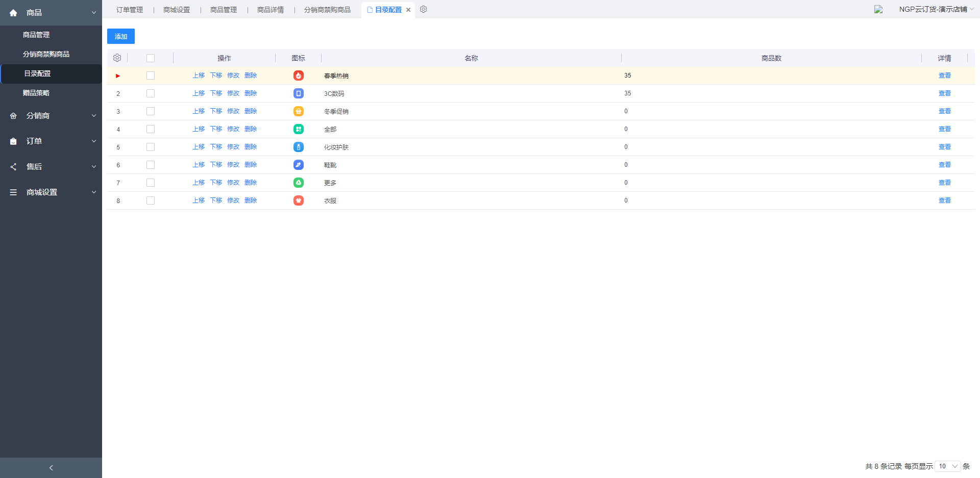Click the gear icon beside the tab bar

click(423, 10)
